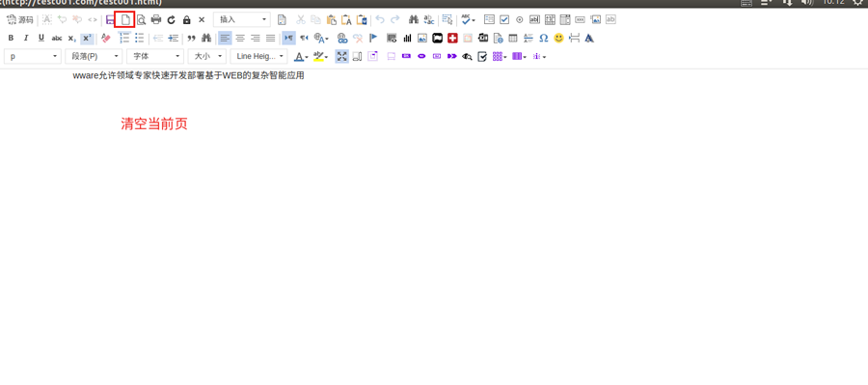Click the X icon next to padlock
Viewport: 868px width, 385px height.
(202, 20)
